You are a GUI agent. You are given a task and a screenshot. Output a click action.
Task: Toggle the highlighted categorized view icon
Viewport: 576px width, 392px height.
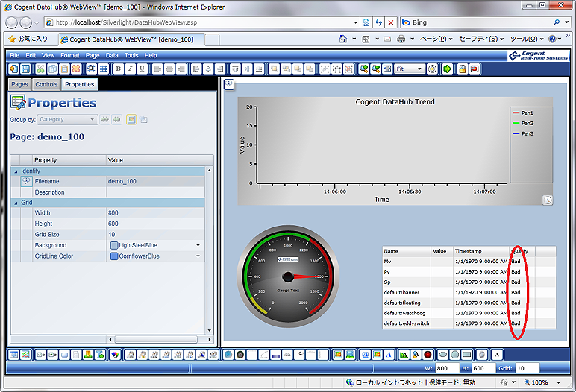click(x=131, y=120)
